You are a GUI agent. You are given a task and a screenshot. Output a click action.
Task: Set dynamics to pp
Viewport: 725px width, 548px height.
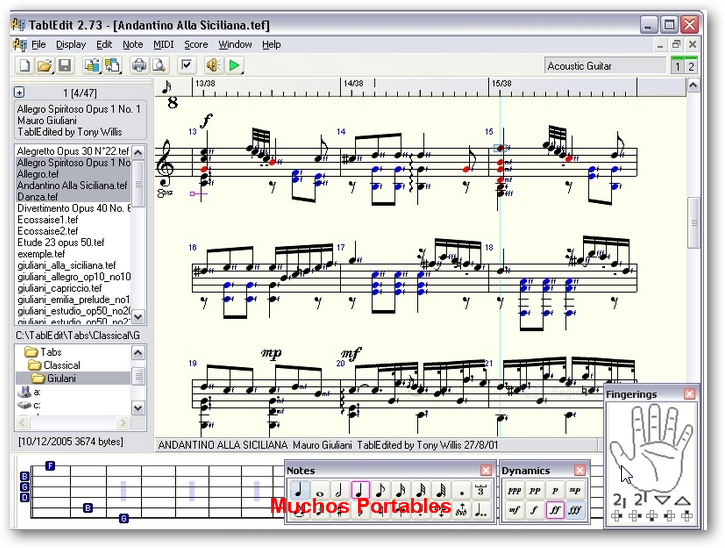click(535, 491)
